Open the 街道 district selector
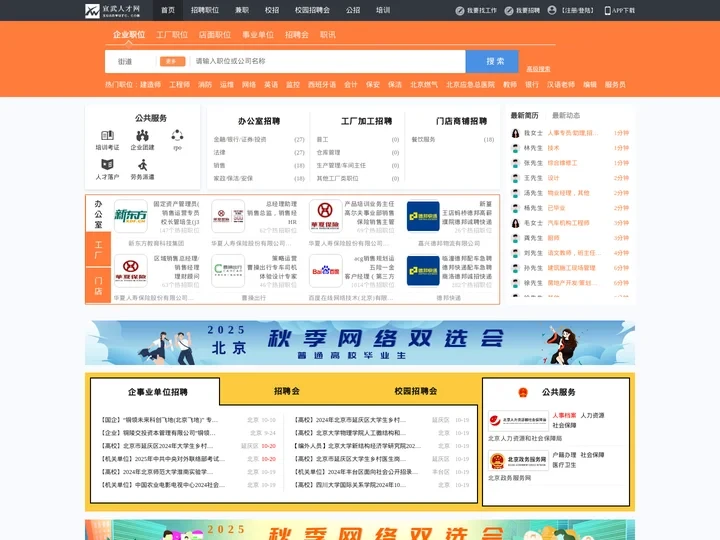 click(125, 61)
